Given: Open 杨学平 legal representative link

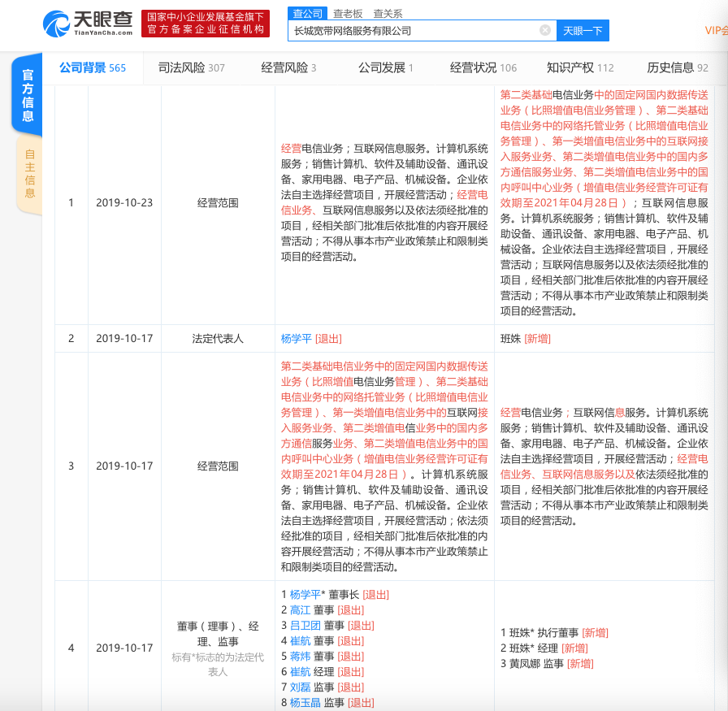Looking at the screenshot, I should (296, 338).
